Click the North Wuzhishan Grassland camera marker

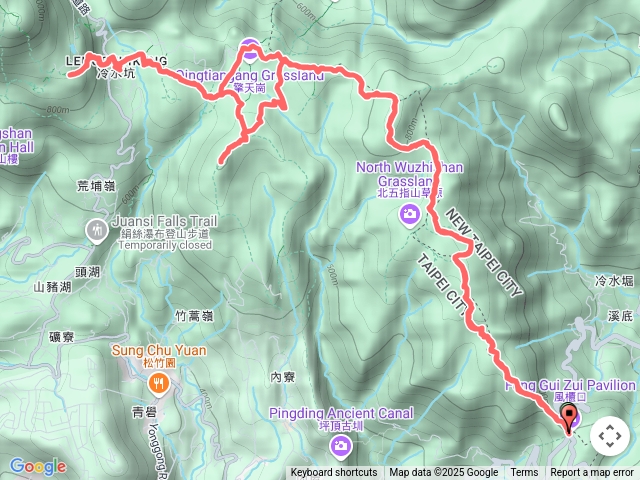[x=410, y=215]
